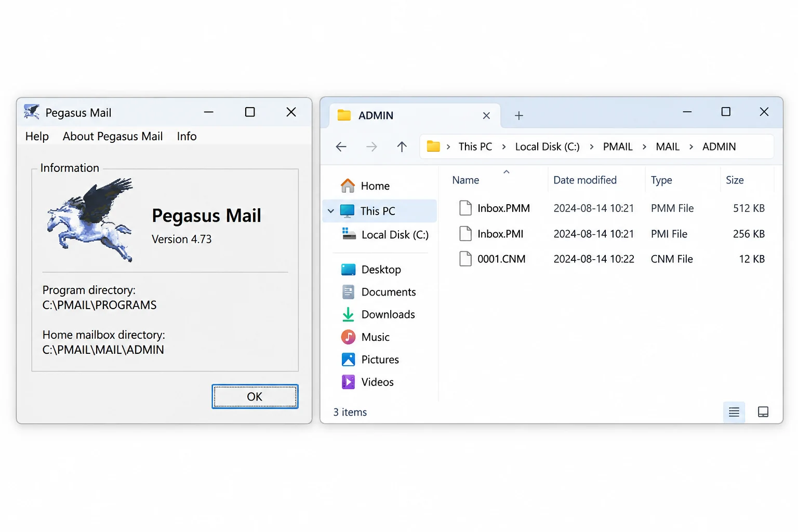Click the 0001.CNM file icon
Viewport: 798px width, 532px height.
pyautogui.click(x=465, y=258)
